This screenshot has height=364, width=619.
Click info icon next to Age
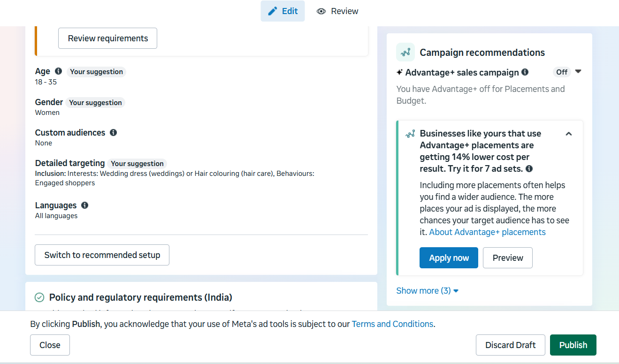click(x=58, y=71)
